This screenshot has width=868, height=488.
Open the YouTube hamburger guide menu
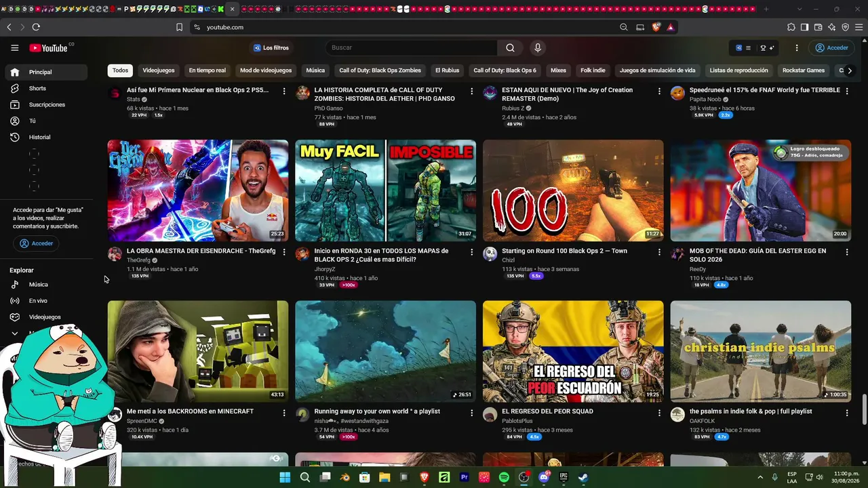point(15,47)
